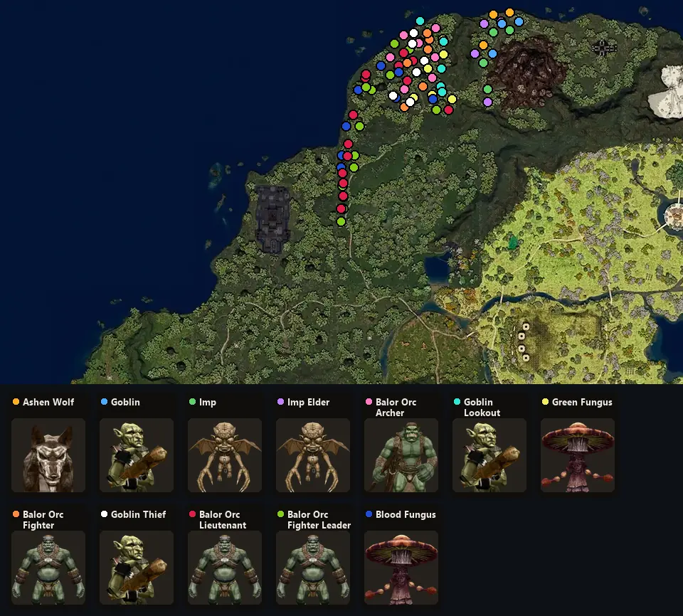Click the purple dot beside Imp Elder
Viewport: 683px width, 616px height.
coord(280,402)
